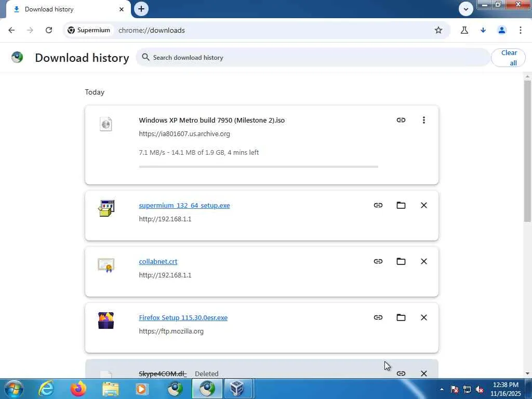
Task: Click the scrollbar down arrow
Action: pos(527,374)
